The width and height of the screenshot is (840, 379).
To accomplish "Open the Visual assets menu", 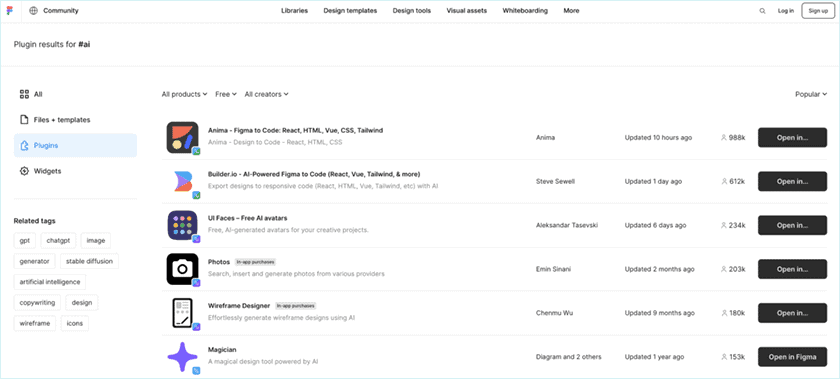I will pyautogui.click(x=467, y=11).
